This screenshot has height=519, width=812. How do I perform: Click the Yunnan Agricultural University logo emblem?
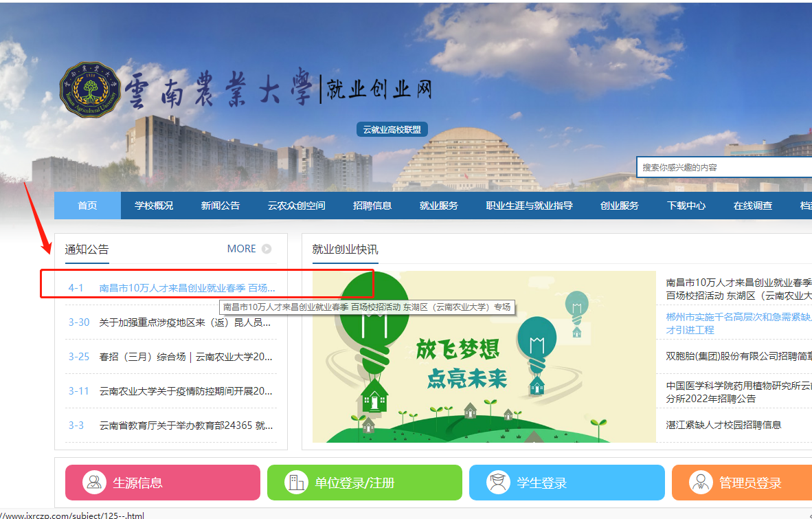[x=90, y=90]
